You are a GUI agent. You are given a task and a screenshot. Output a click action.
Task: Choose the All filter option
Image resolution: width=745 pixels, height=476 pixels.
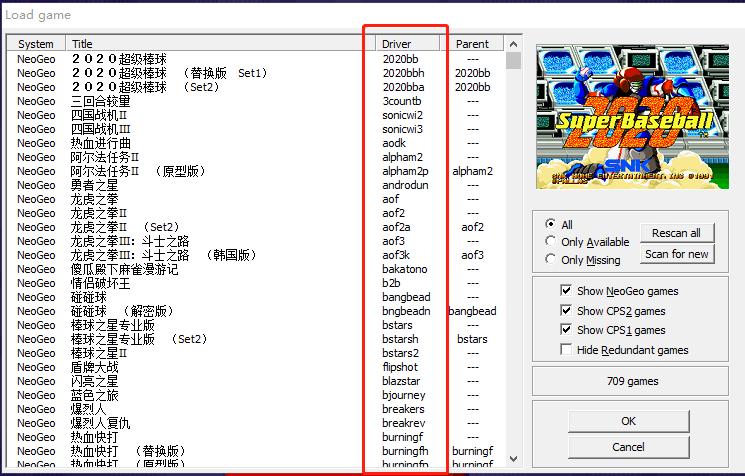click(551, 225)
